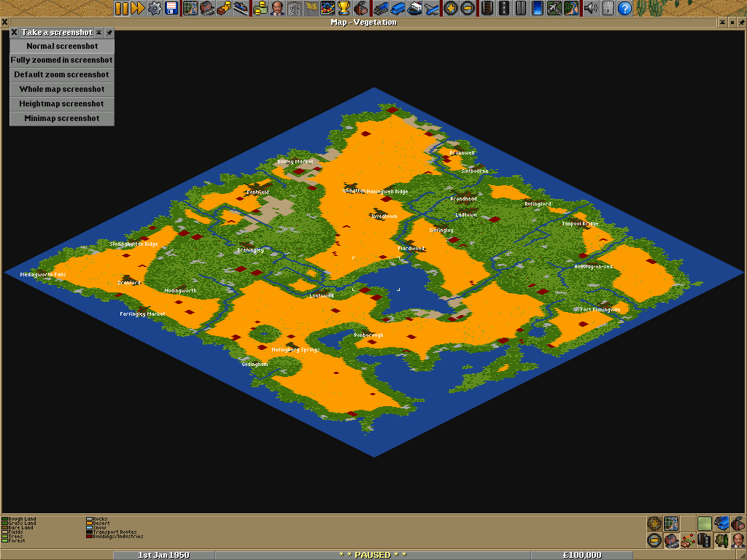Show contour view on the minimap

(705, 524)
